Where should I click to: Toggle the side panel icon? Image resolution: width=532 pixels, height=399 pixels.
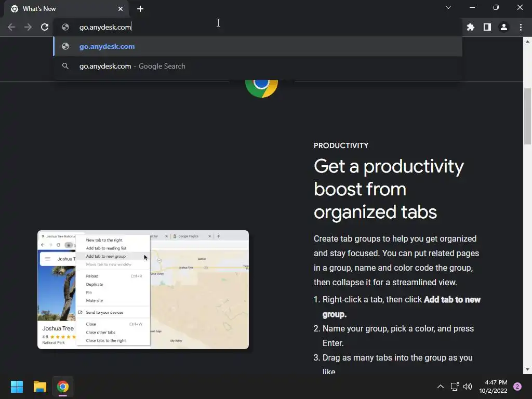487,27
